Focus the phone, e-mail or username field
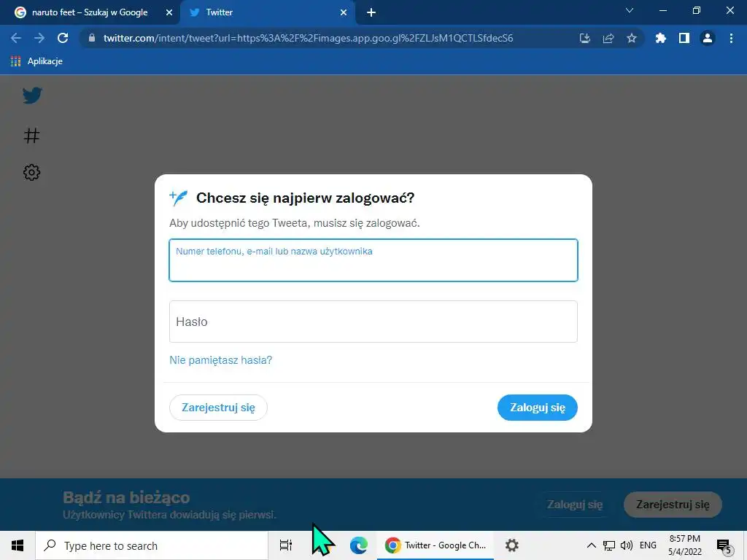 [373, 260]
